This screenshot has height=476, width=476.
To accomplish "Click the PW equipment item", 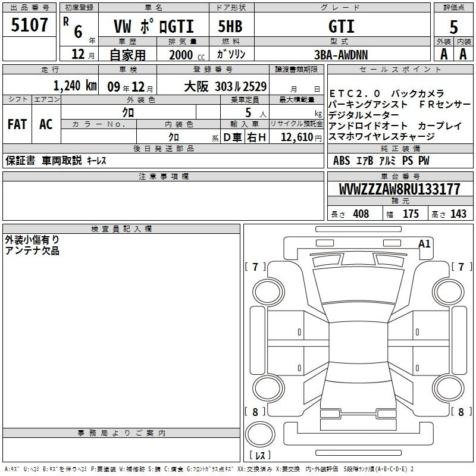I will (x=424, y=161).
